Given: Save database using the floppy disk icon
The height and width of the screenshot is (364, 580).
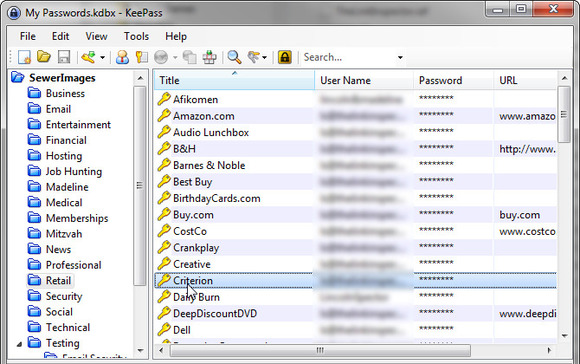Looking at the screenshot, I should pos(64,57).
